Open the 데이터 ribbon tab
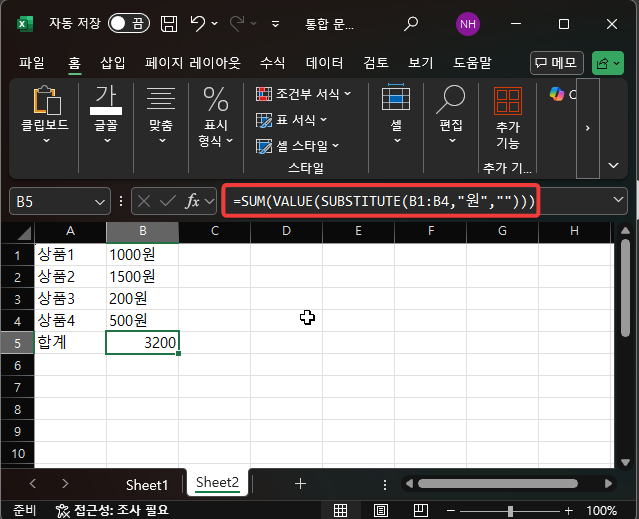 324,63
